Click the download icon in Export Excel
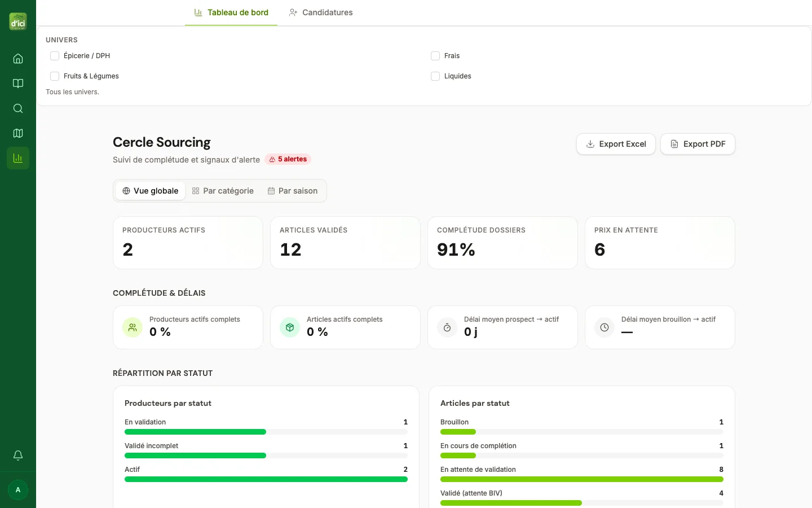This screenshot has height=508, width=812. (590, 144)
